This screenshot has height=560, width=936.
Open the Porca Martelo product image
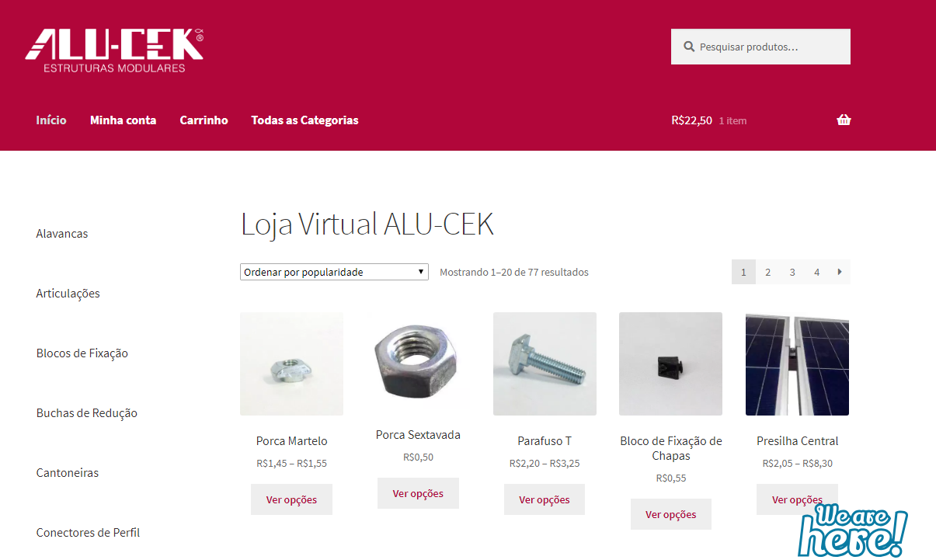pos(291,363)
